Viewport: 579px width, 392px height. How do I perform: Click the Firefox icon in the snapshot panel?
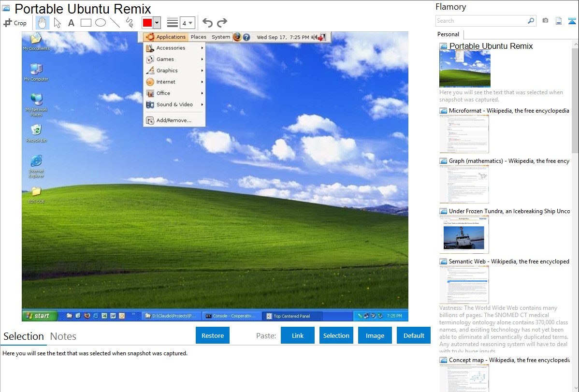(237, 37)
